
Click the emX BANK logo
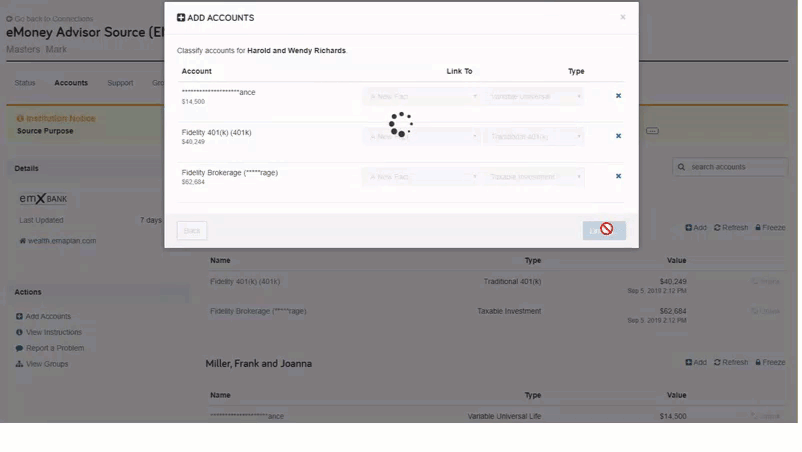43,198
